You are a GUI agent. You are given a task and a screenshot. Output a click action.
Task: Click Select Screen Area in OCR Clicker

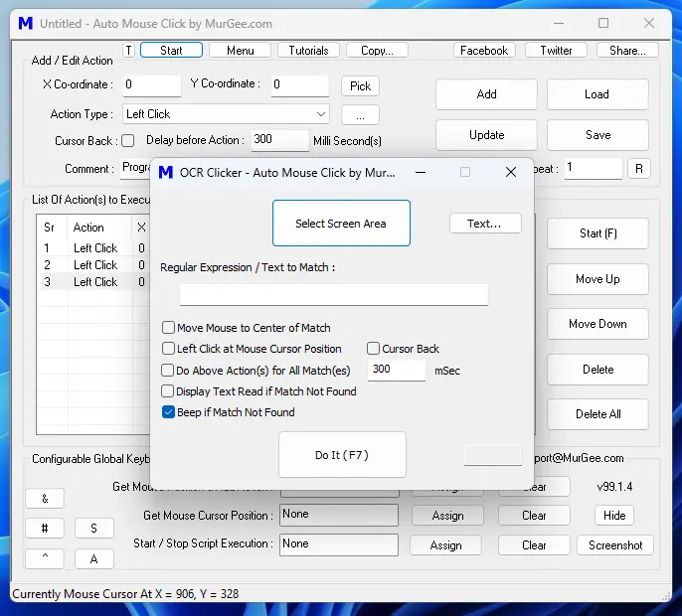pyautogui.click(x=341, y=223)
